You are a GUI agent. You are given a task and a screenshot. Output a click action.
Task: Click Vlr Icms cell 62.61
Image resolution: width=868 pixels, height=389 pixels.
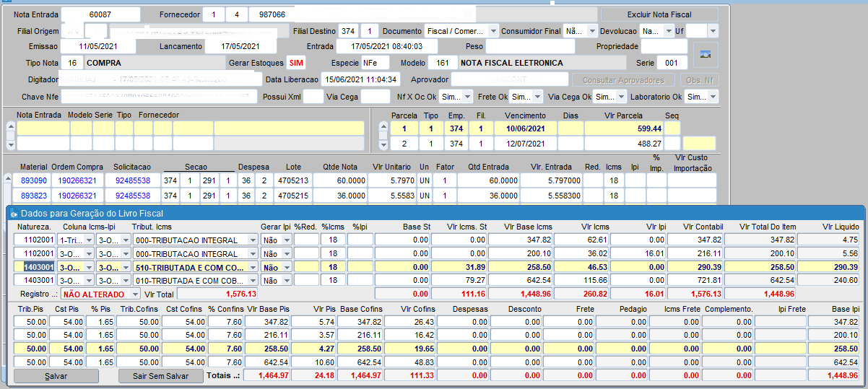click(581, 240)
